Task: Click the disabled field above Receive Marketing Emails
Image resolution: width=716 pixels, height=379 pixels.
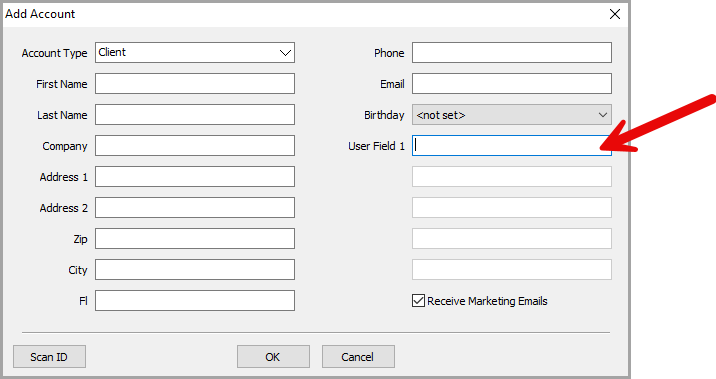Action: click(512, 270)
